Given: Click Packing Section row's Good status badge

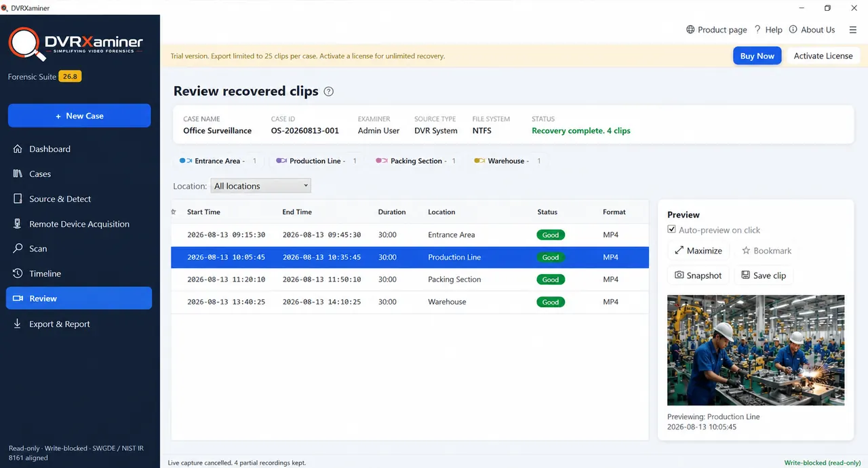Looking at the screenshot, I should (x=551, y=279).
